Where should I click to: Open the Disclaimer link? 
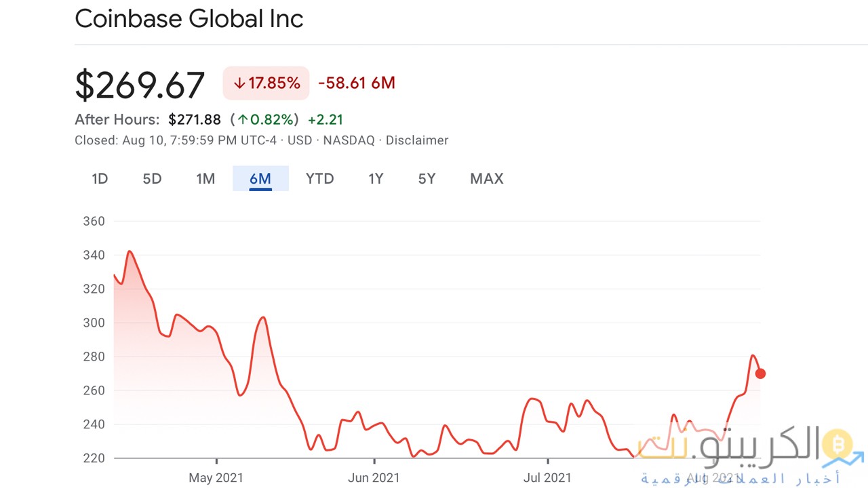[x=417, y=140]
